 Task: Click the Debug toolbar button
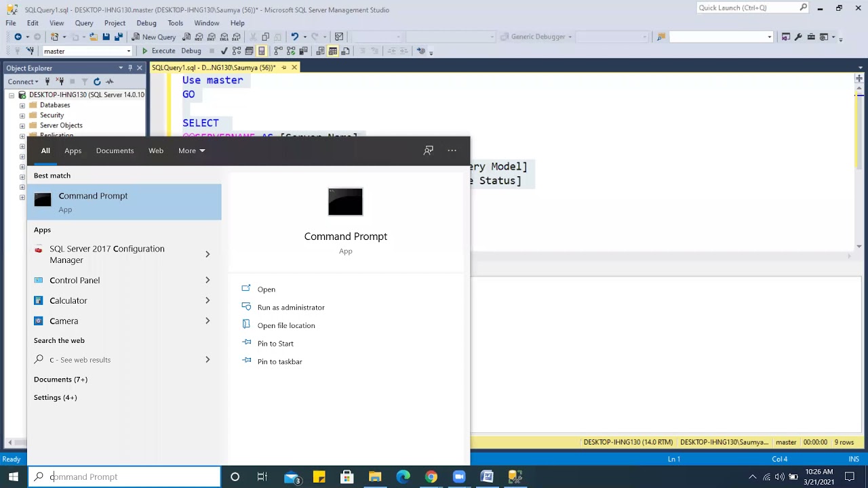pyautogui.click(x=191, y=51)
